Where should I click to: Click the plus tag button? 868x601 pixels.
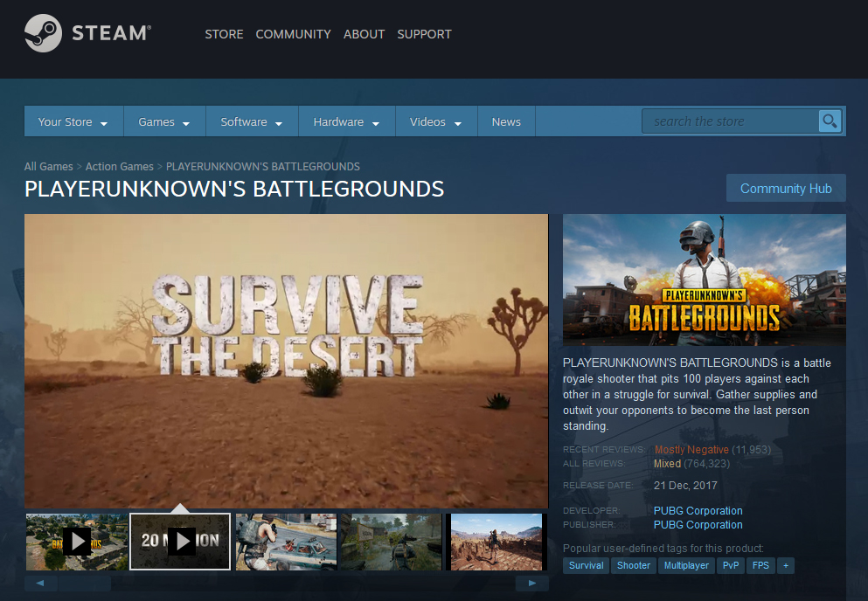coord(786,565)
